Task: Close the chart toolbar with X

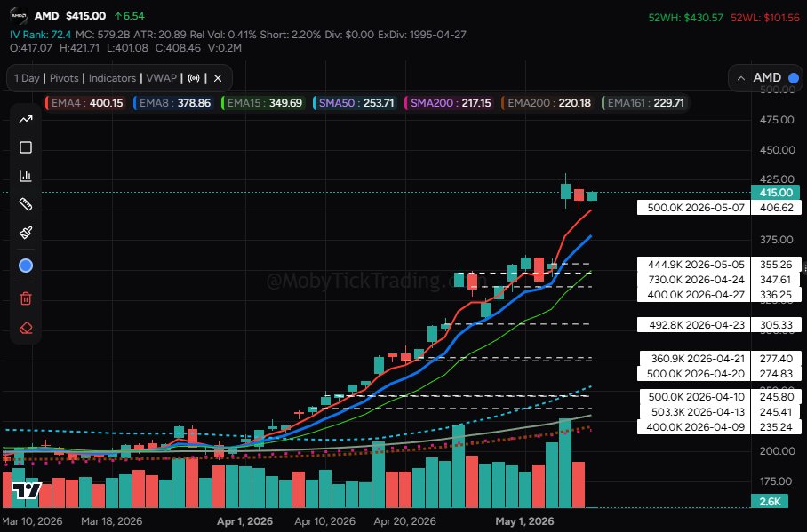Action: [218, 78]
